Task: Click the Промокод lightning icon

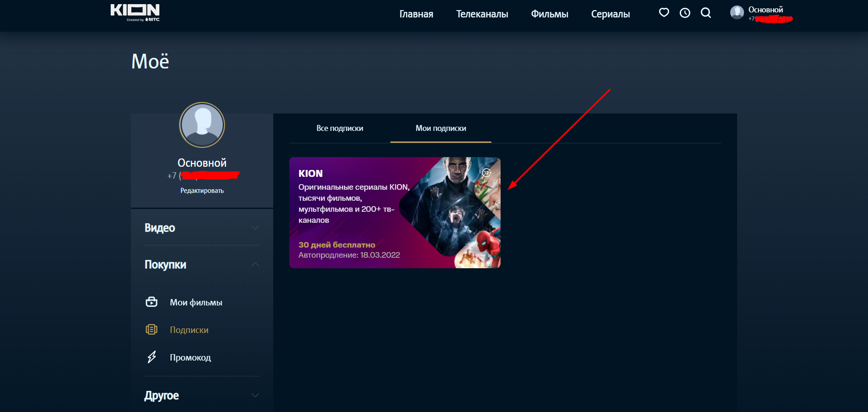Action: click(152, 357)
